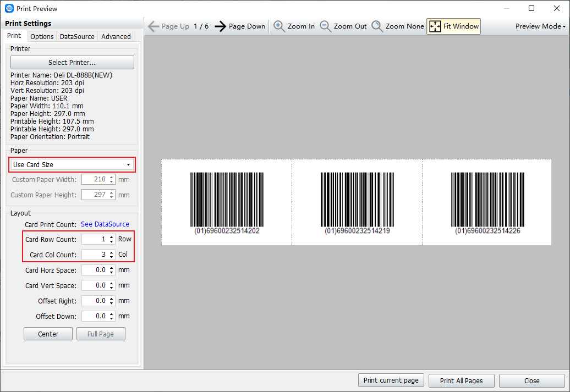Image resolution: width=570 pixels, height=392 pixels.
Task: Increase Card Vert Space with up arrow
Action: pyautogui.click(x=112, y=283)
